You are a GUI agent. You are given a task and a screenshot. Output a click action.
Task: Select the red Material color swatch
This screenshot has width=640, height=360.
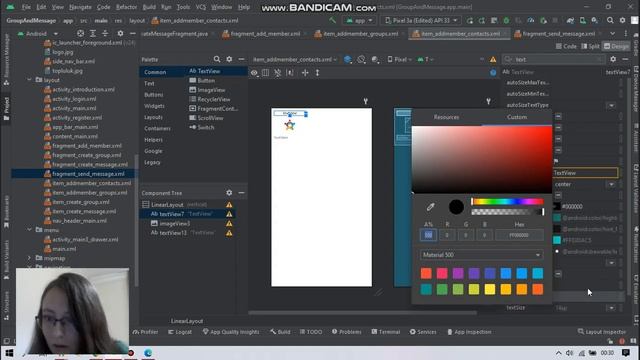pyautogui.click(x=426, y=273)
